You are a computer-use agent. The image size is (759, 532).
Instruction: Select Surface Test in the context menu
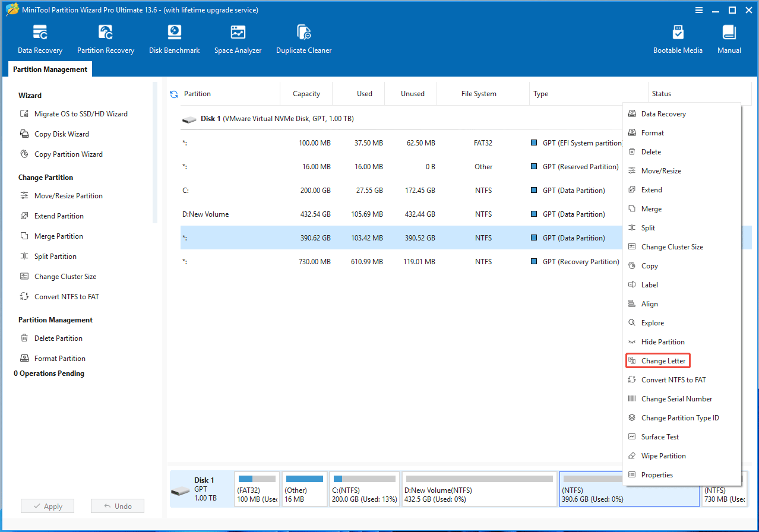pyautogui.click(x=682, y=437)
